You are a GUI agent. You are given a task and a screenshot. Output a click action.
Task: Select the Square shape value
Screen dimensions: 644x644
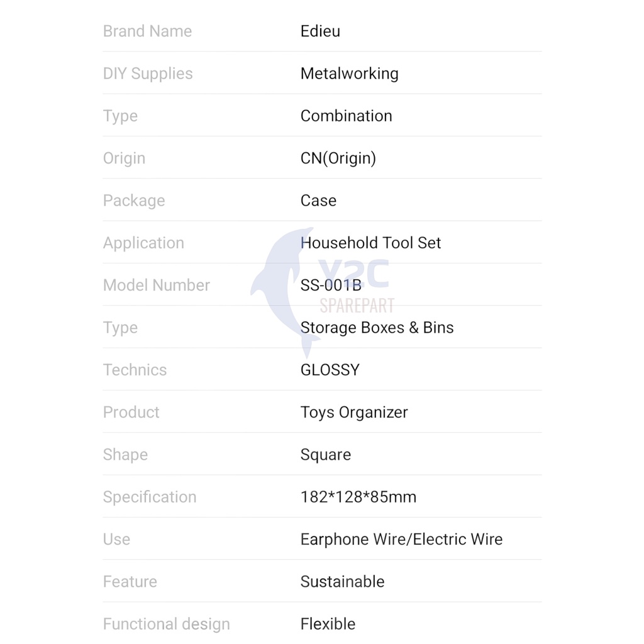coord(326,455)
